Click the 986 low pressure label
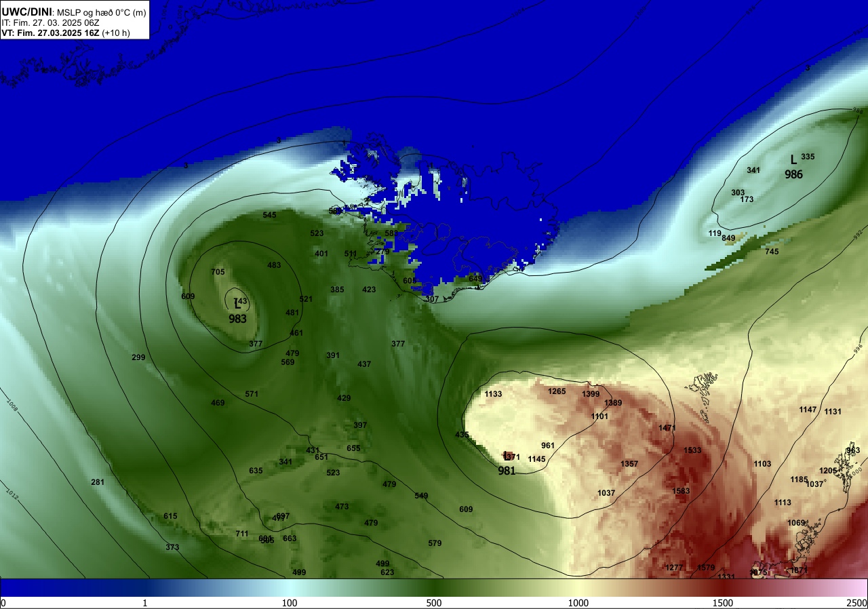The height and width of the screenshot is (609, 868). click(794, 174)
